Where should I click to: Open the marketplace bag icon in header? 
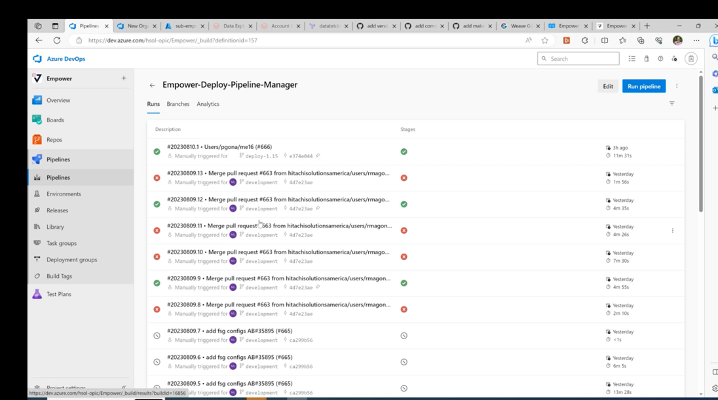[x=646, y=59]
